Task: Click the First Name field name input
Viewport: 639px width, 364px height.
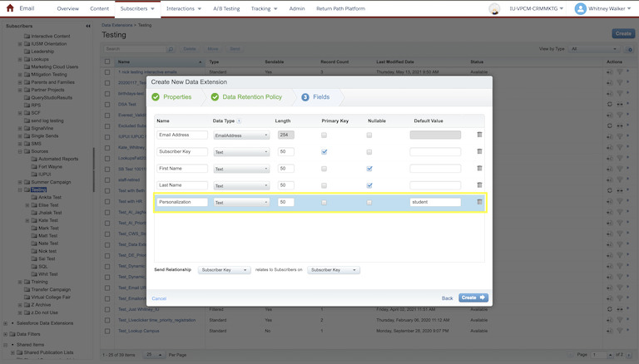Action: point(182,168)
